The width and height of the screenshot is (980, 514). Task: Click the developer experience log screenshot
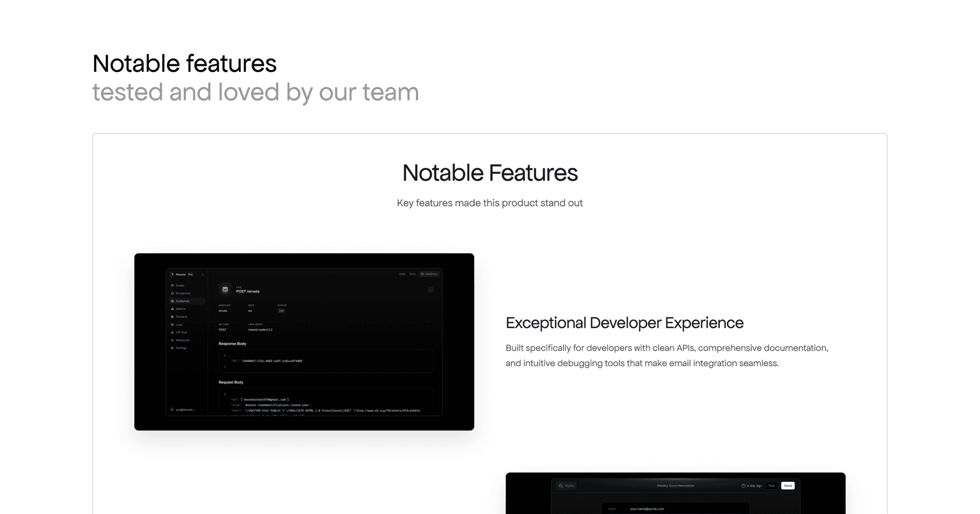tap(304, 342)
